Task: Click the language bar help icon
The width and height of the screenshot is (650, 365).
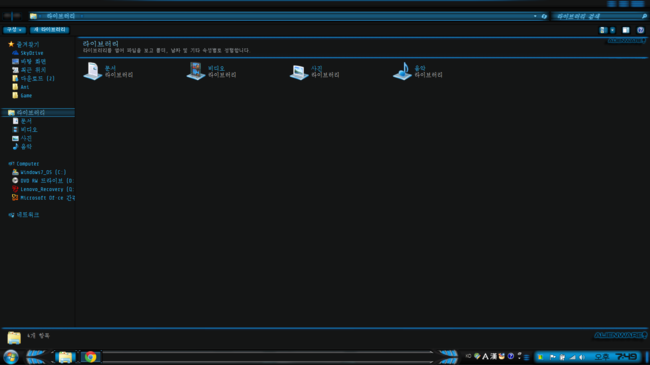Action: coord(511,356)
